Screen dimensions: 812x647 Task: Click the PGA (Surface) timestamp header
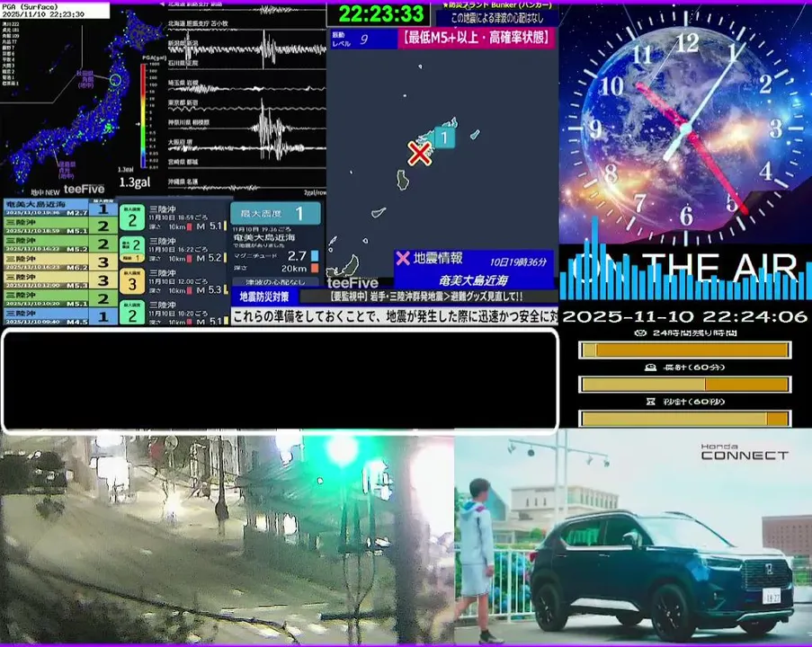55,11
